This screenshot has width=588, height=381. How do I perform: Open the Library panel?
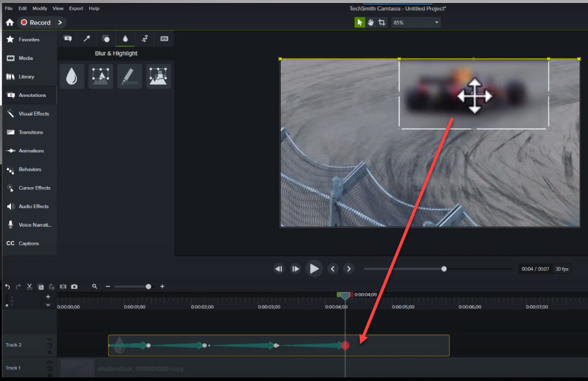pos(29,77)
